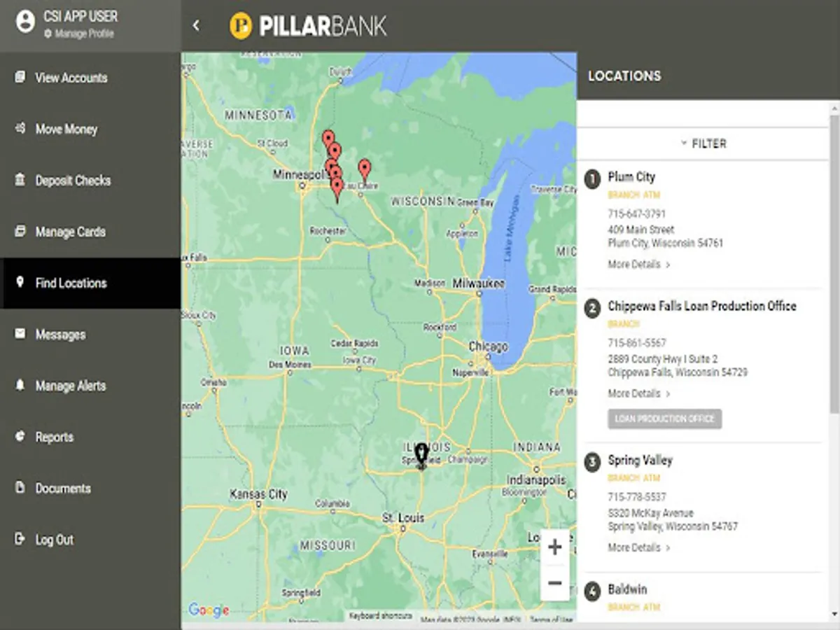Click the Reports chart icon
Image resolution: width=840 pixels, height=630 pixels.
(20, 436)
